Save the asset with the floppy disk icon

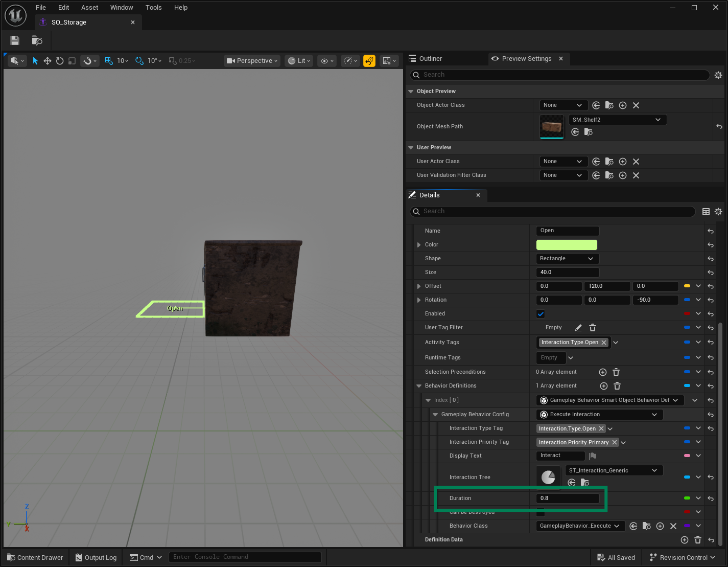15,40
